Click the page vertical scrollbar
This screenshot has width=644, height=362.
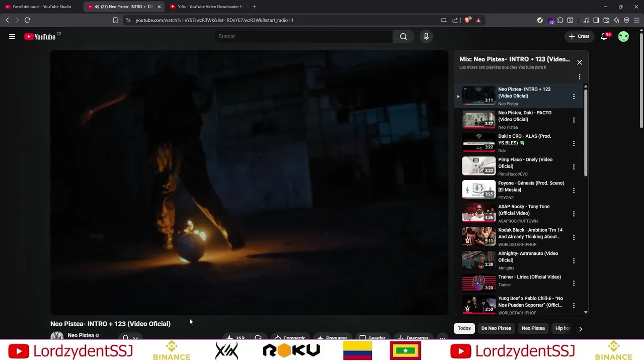tap(641, 79)
